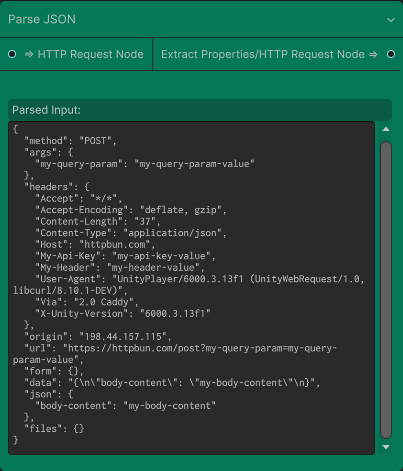Place cursor on the "method": "POST" line
The height and width of the screenshot is (471, 403).
tap(70, 141)
